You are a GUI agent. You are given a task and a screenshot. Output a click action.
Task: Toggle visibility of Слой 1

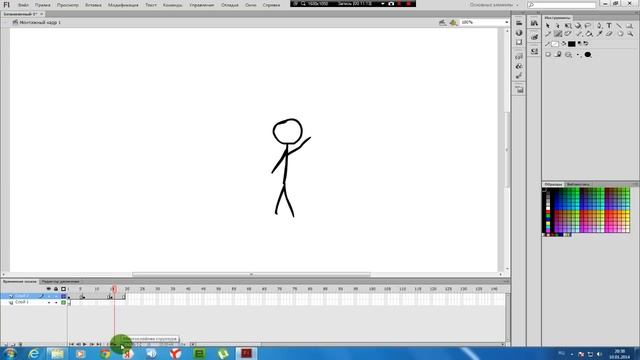49,302
